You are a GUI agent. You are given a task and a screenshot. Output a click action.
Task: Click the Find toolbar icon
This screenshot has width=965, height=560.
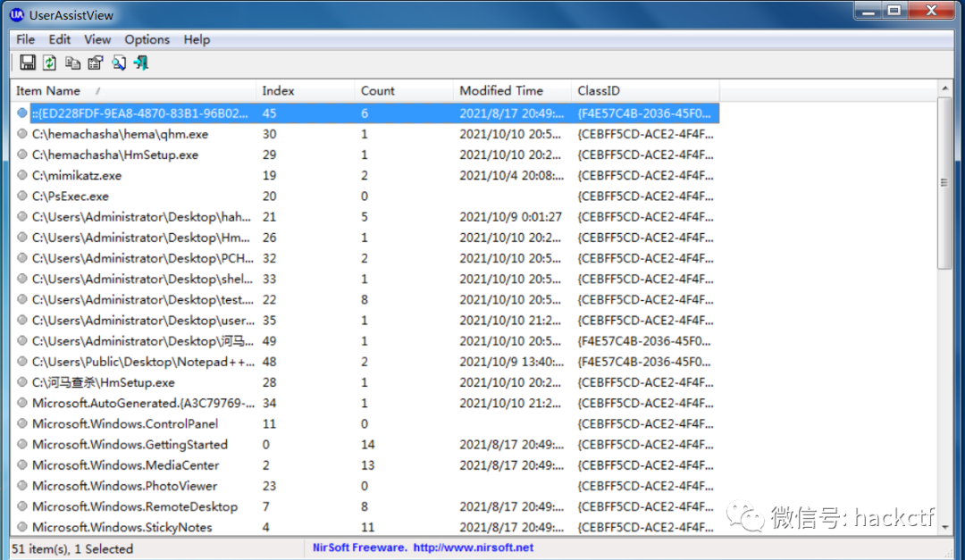tap(118, 63)
